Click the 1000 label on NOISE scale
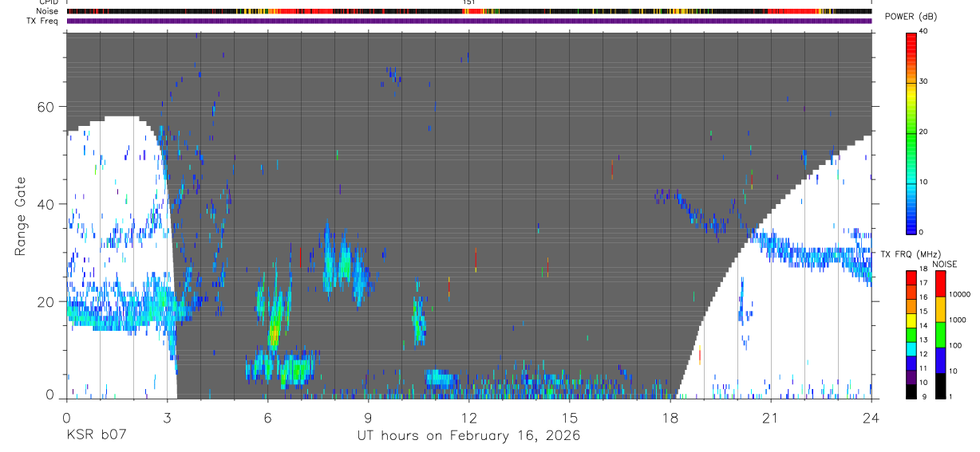Screen dimensions: 980x452 tap(957, 320)
